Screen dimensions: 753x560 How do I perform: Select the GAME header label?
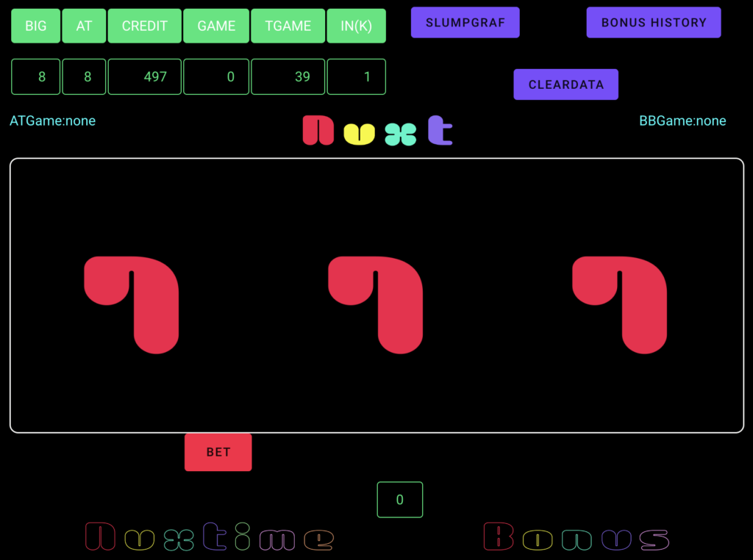(x=216, y=26)
